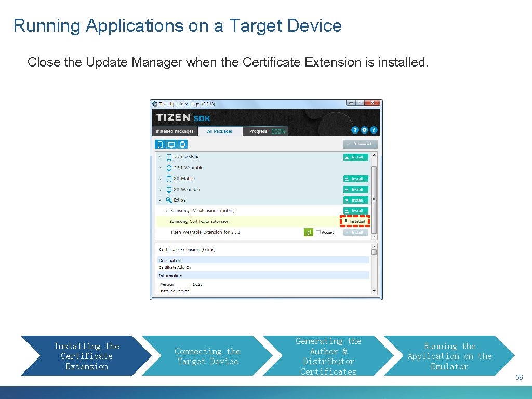Click the package list scroll-down arrow
Viewport: 532px width, 399px height.
tap(374, 237)
